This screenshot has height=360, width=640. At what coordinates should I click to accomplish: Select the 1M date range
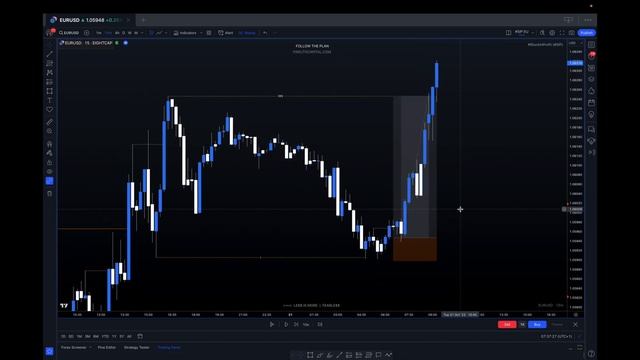(79, 336)
